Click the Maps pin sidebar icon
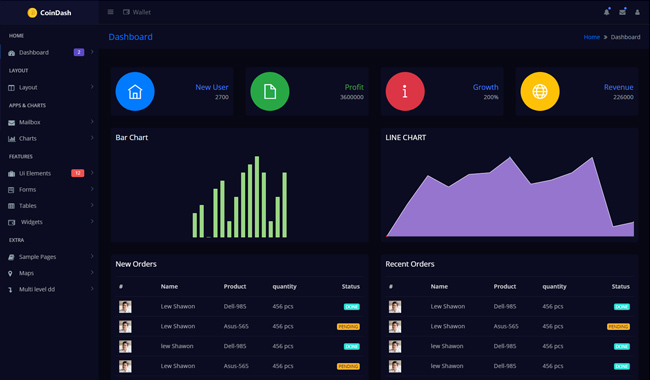Image resolution: width=650 pixels, height=380 pixels. [10, 273]
